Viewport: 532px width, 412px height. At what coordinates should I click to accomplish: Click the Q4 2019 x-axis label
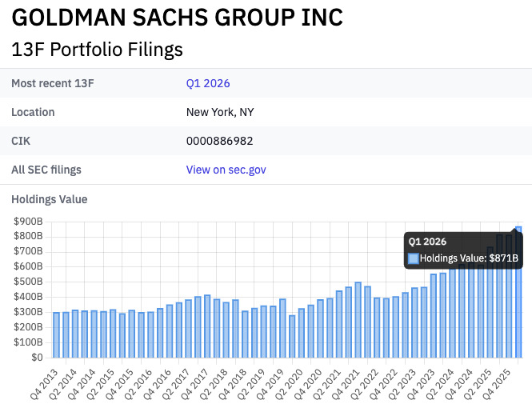pos(270,384)
